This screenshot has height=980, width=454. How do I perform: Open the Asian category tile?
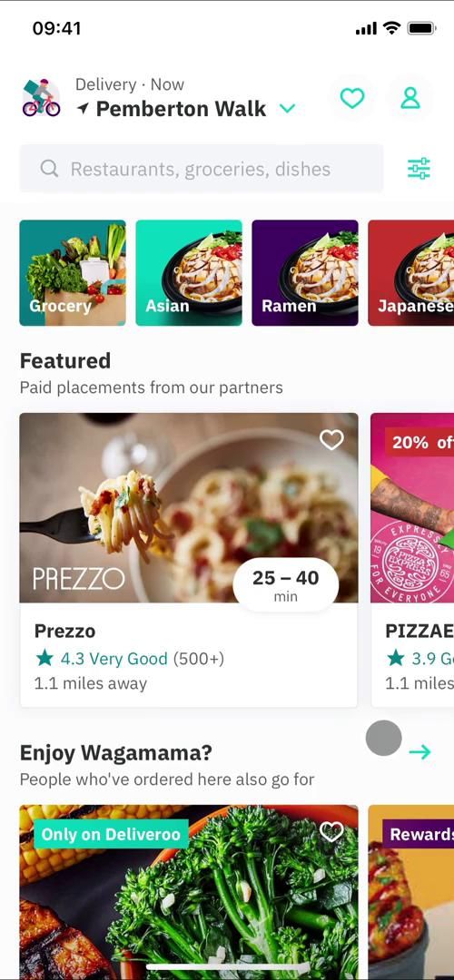tap(189, 272)
